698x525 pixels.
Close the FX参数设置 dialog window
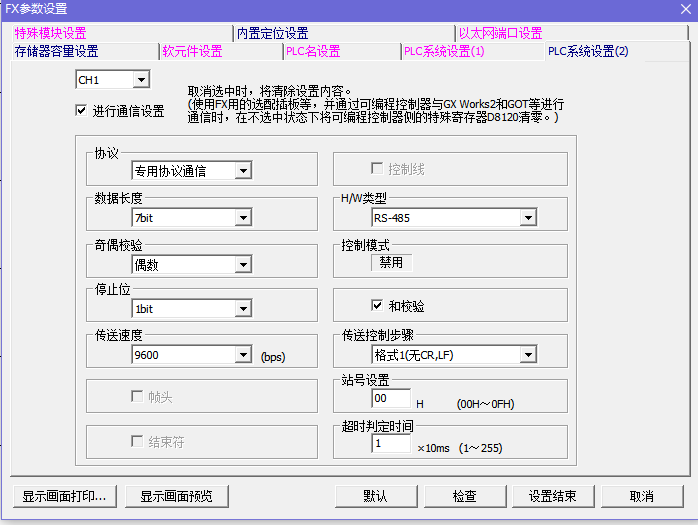click(682, 9)
